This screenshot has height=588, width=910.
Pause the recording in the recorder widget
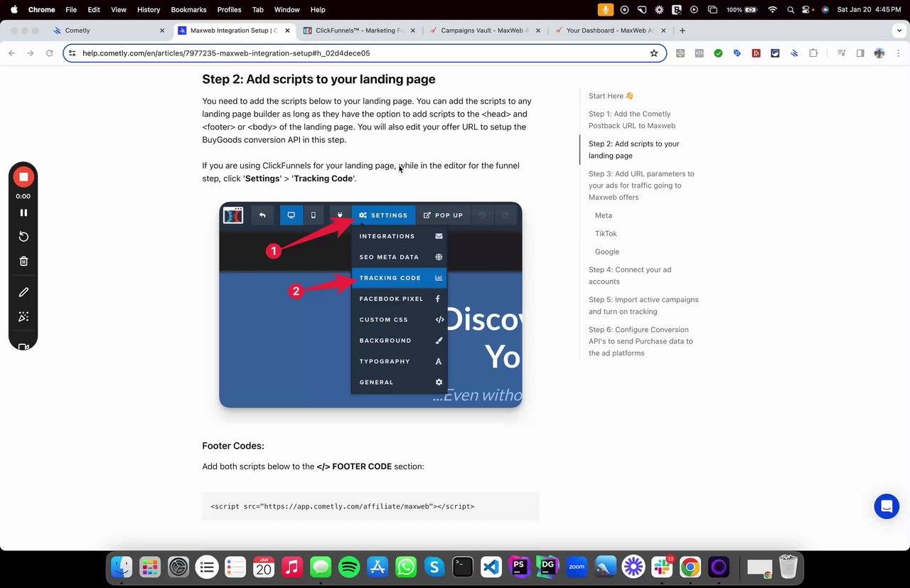23,213
